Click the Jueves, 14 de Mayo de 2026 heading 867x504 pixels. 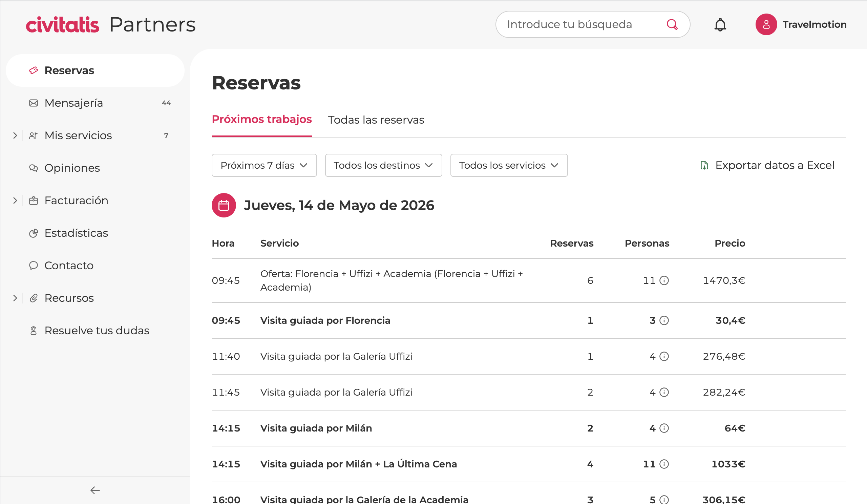pyautogui.click(x=339, y=205)
